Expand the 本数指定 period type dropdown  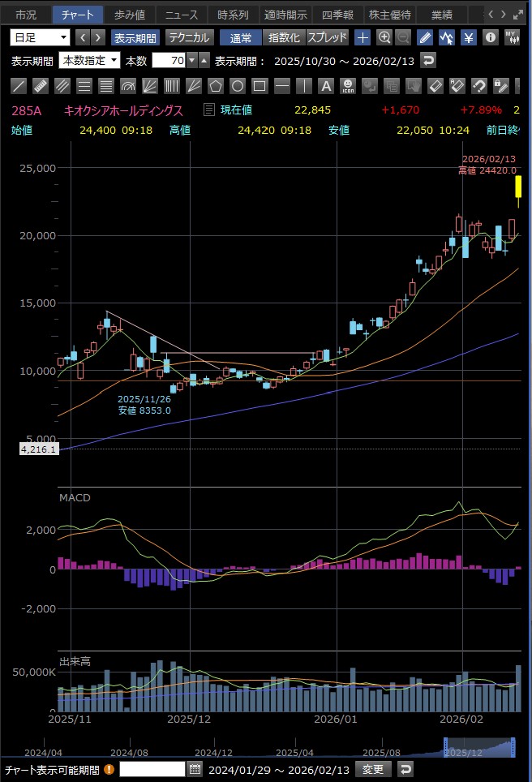coord(89,60)
